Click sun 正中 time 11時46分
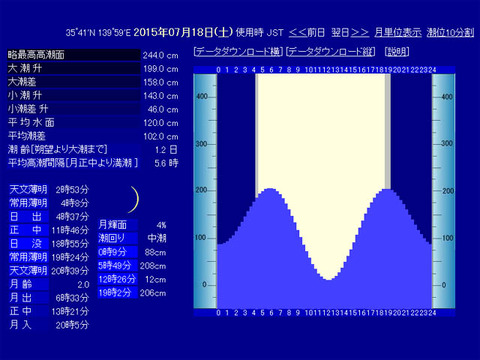The height and width of the screenshot is (360, 480). (70, 230)
